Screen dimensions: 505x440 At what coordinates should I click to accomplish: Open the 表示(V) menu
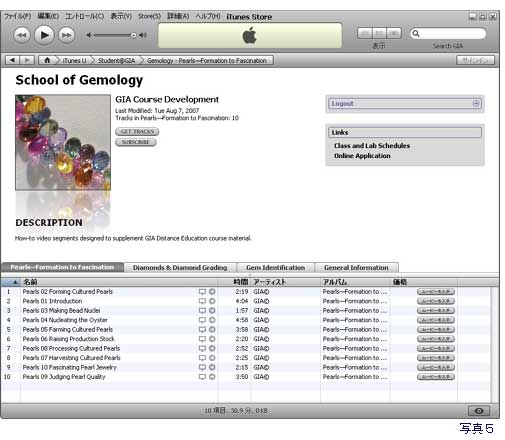click(121, 16)
